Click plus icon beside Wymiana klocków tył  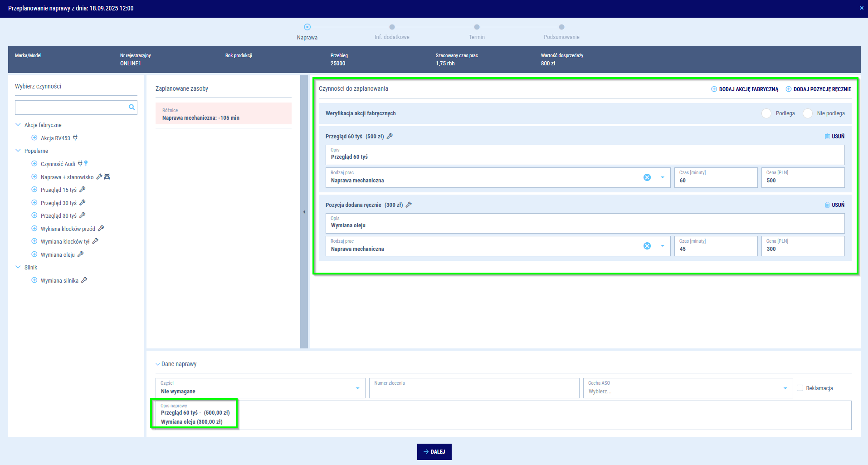point(34,241)
